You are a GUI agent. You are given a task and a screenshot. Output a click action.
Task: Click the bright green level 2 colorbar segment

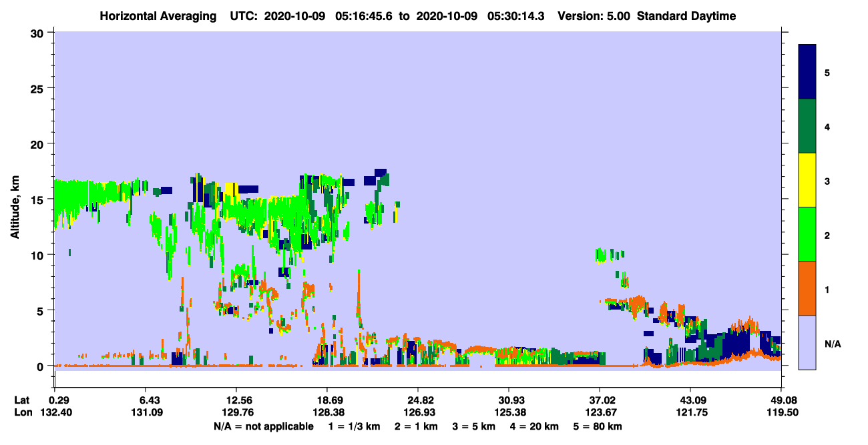point(807,234)
